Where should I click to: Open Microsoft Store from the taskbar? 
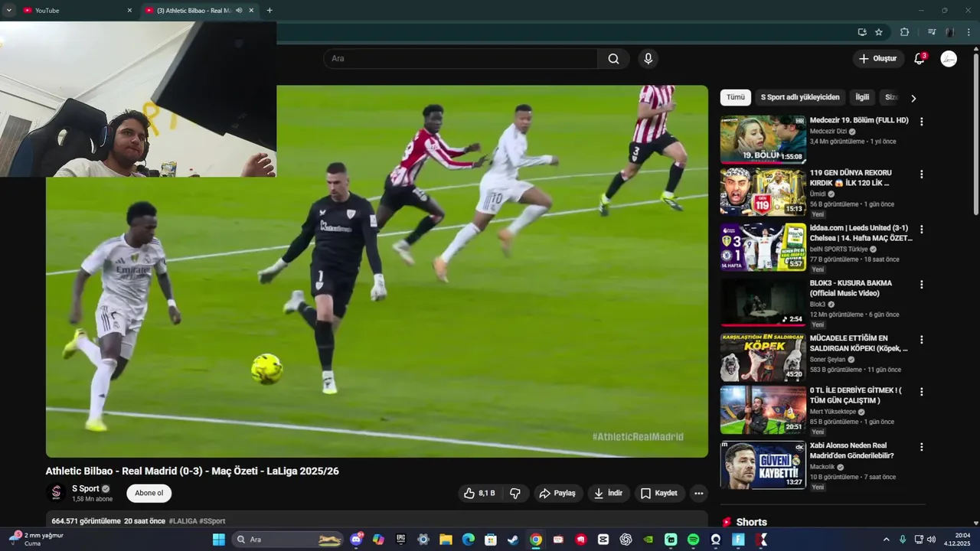click(491, 540)
